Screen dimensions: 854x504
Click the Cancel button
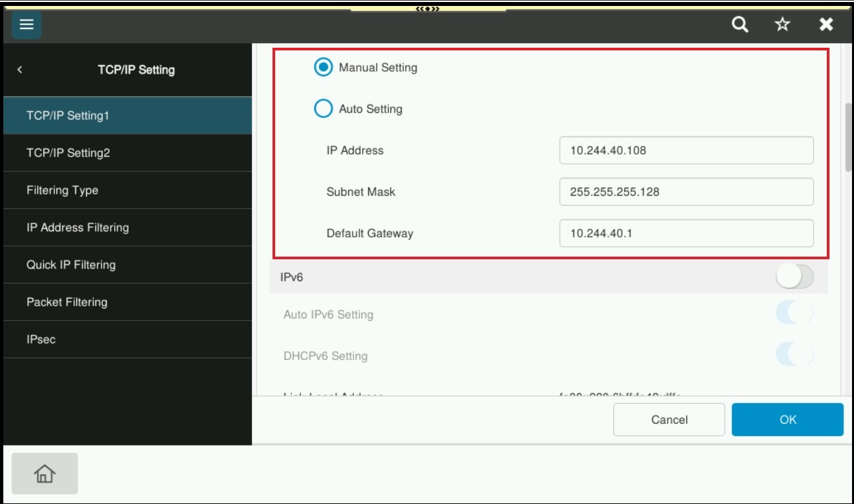(669, 420)
